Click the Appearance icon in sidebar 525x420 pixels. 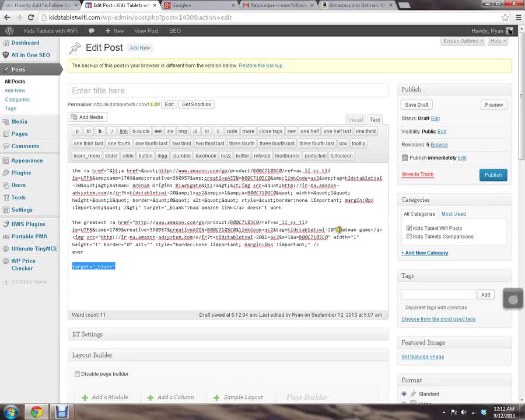point(6,160)
